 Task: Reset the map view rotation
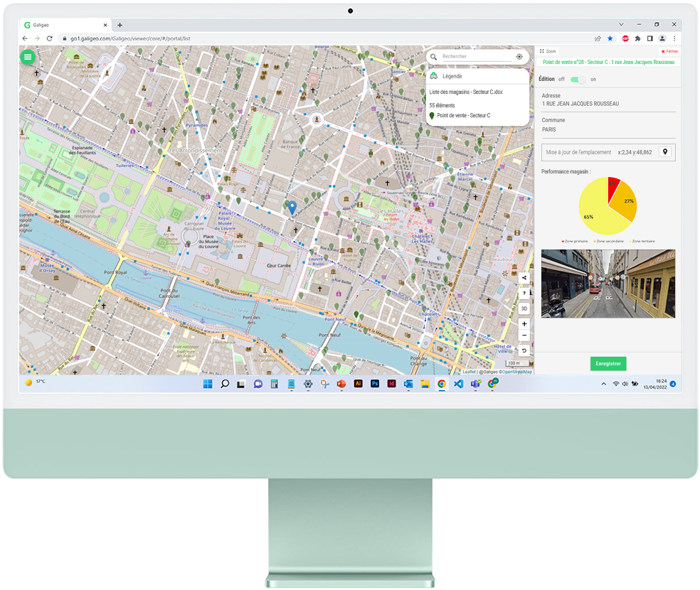[524, 350]
